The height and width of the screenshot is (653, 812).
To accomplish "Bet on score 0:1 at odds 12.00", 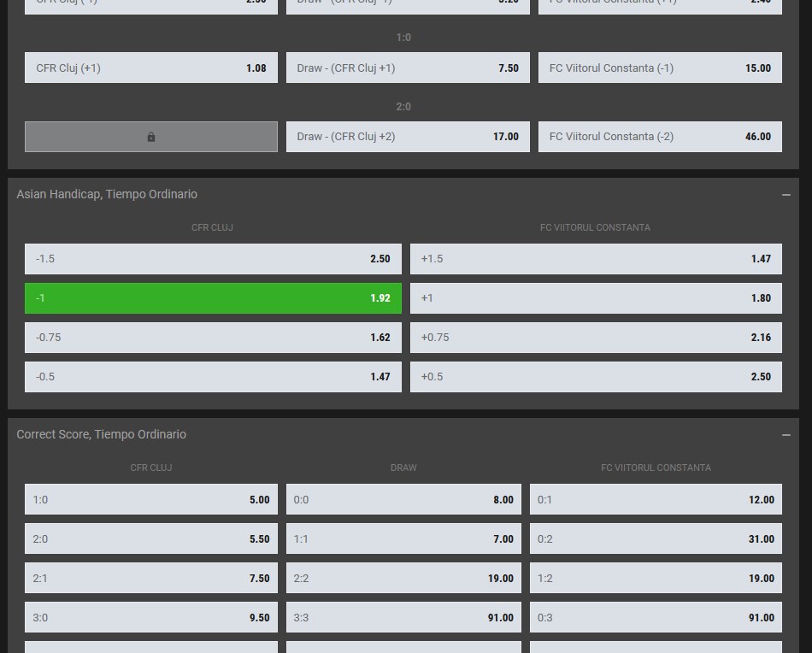I will (x=656, y=499).
